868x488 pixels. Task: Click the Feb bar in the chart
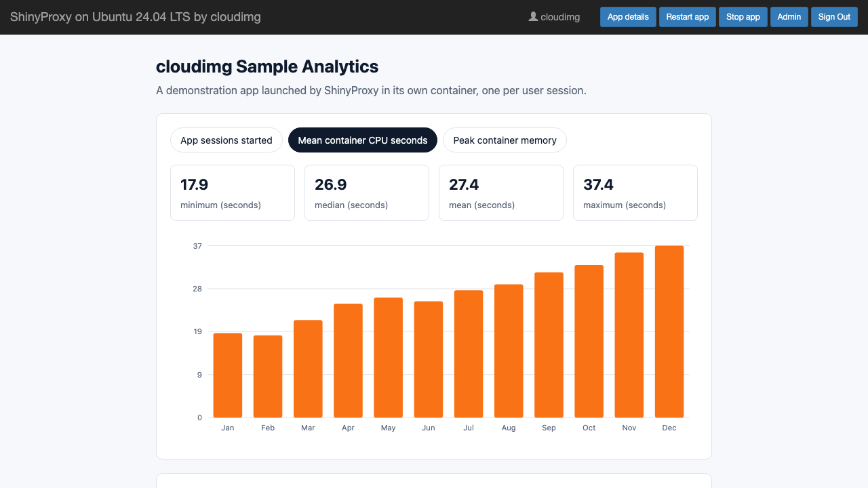point(268,376)
